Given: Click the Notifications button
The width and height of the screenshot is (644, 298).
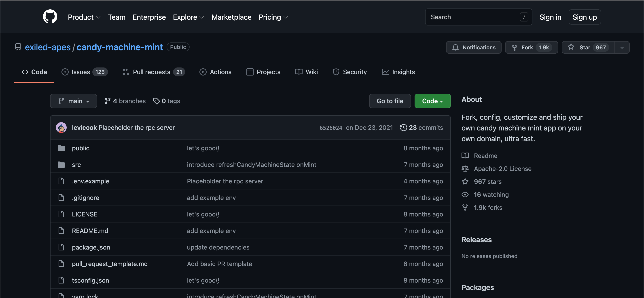Looking at the screenshot, I should pyautogui.click(x=474, y=47).
